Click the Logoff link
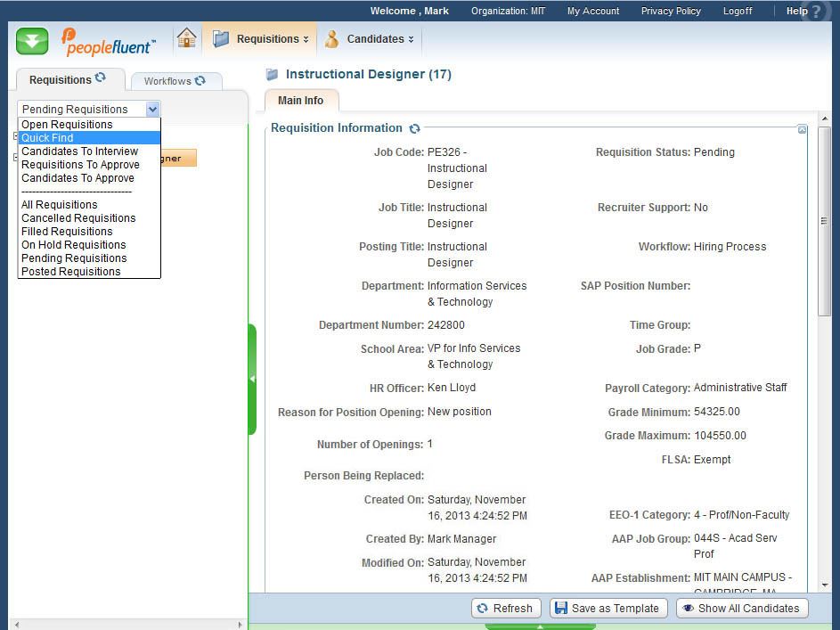 737,12
